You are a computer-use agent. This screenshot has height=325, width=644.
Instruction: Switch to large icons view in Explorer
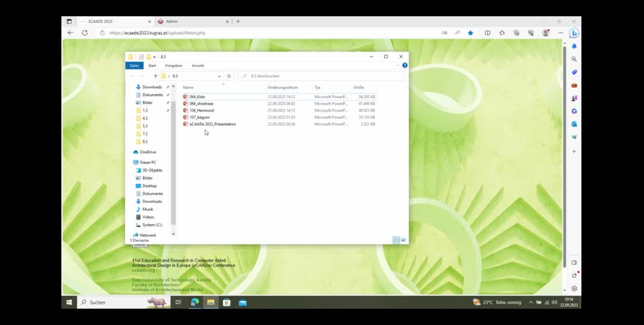pos(403,240)
